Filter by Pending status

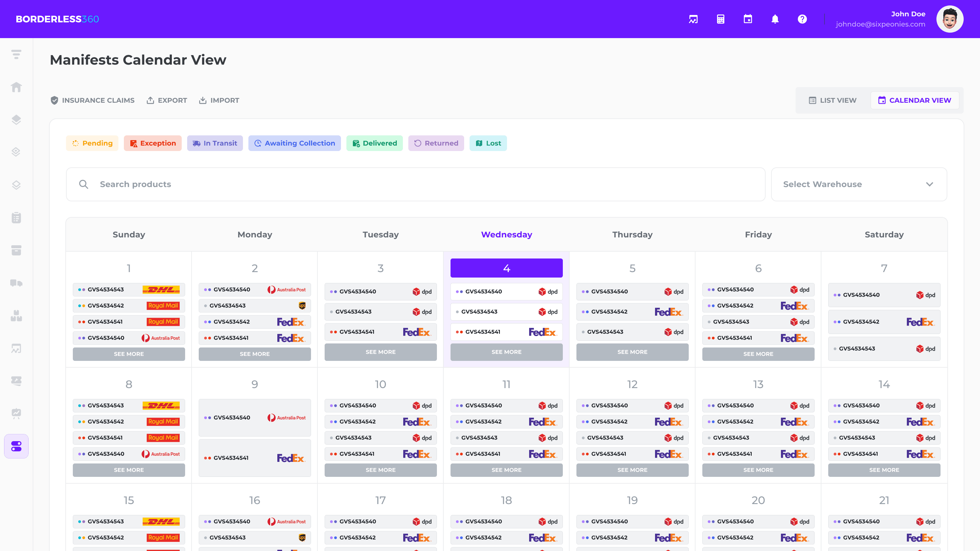(92, 143)
